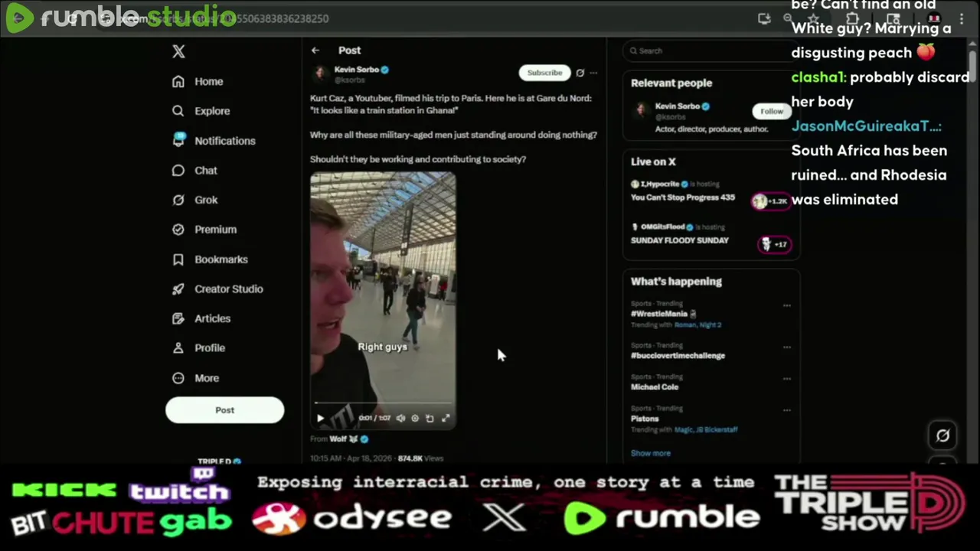Viewport: 980px width, 551px height.
Task: Open options for #WrestleMania trend
Action: coord(786,305)
